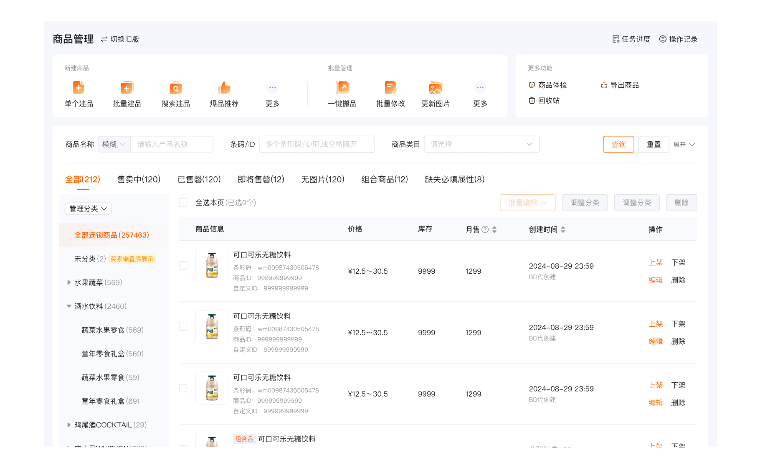
Task: Select 全部连锁商品(257463) in category tree
Action: (112, 235)
